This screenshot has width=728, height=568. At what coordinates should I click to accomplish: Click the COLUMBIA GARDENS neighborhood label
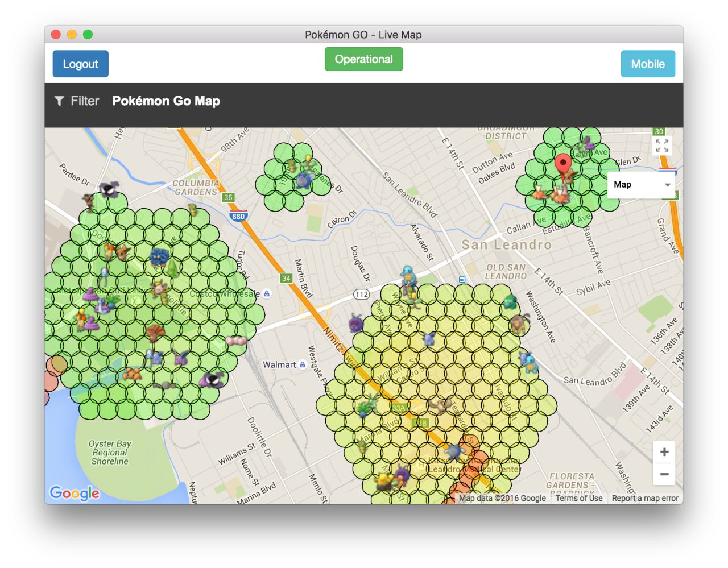196,188
